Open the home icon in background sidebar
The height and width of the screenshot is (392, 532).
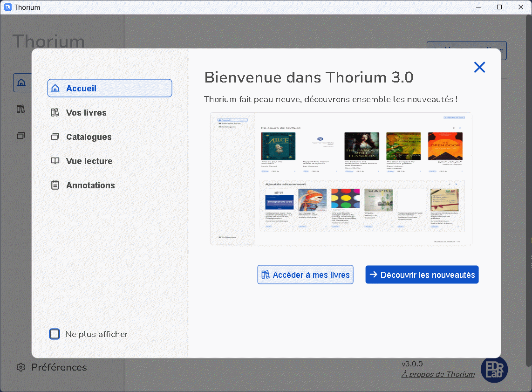pyautogui.click(x=21, y=83)
